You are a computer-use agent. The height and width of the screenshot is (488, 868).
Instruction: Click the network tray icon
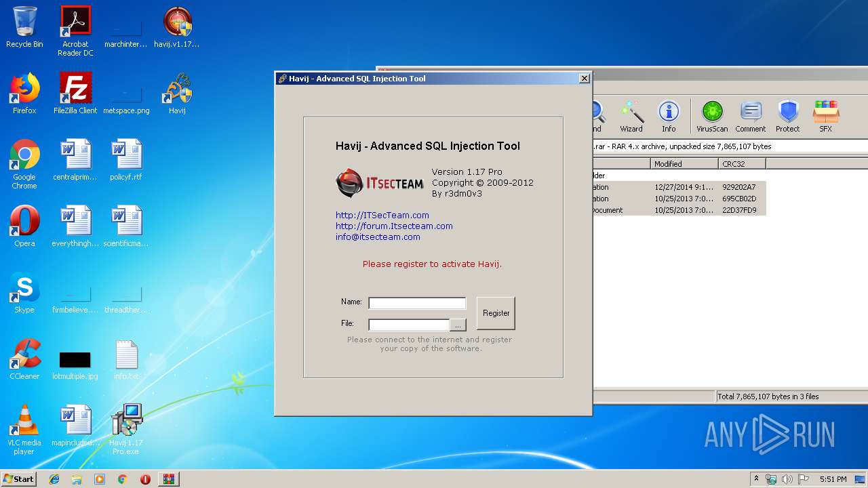click(x=771, y=479)
